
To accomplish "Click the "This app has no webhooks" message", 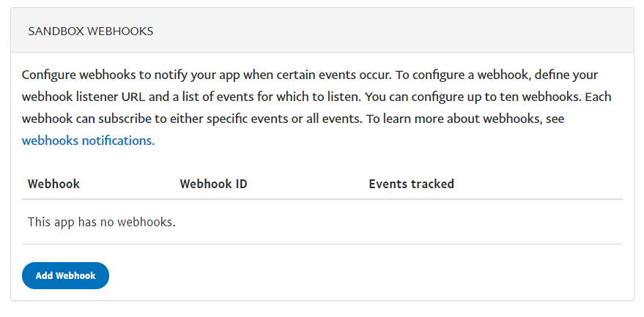I will coord(102,221).
